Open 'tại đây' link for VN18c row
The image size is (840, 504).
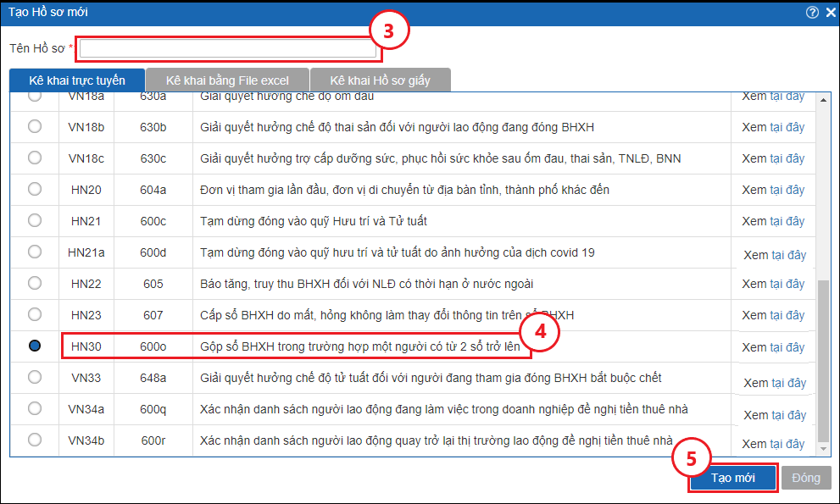coord(787,158)
